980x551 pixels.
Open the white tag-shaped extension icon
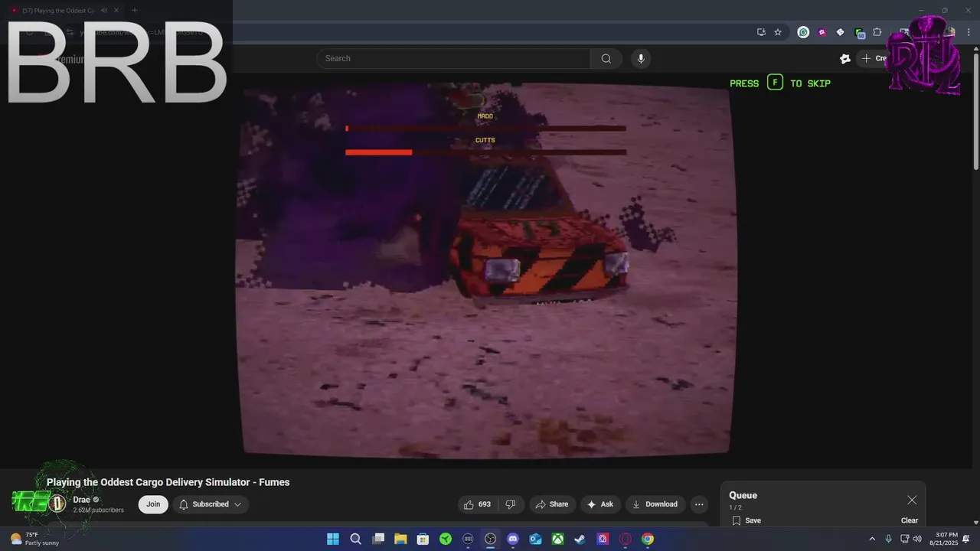pyautogui.click(x=840, y=32)
